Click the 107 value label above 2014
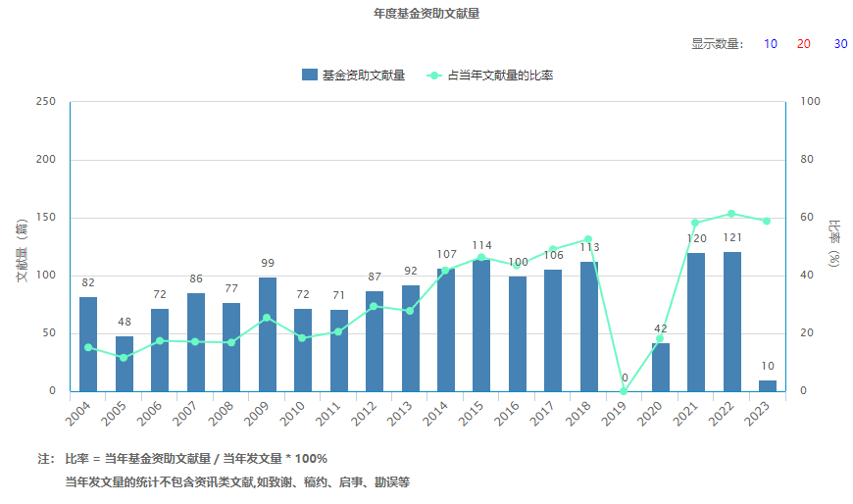This screenshot has height=504, width=853. (x=447, y=254)
